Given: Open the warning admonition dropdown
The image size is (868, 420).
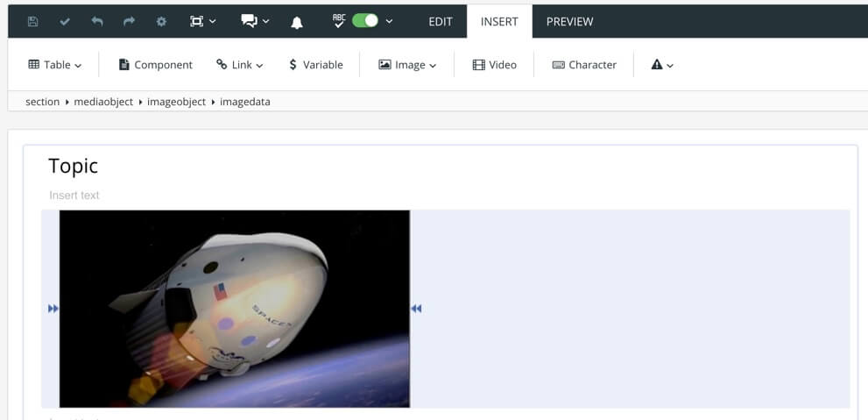Looking at the screenshot, I should point(662,65).
